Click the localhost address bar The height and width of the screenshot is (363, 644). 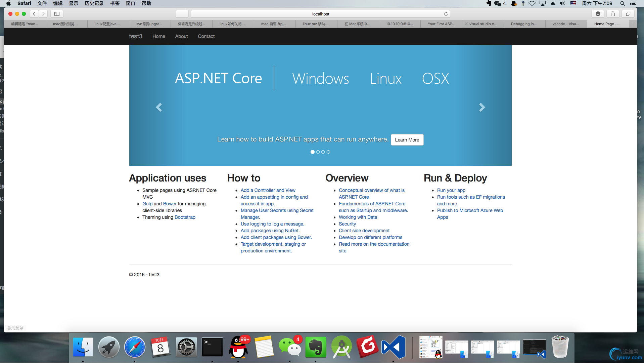[320, 14]
